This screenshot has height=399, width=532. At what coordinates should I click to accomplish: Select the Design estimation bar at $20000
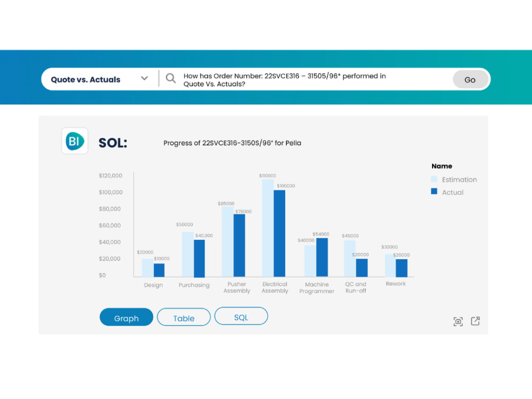click(147, 268)
